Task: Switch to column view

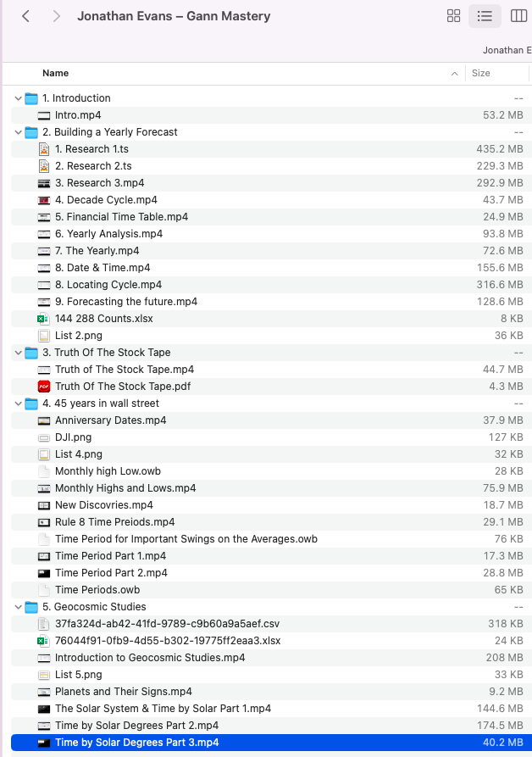Action: tap(518, 16)
